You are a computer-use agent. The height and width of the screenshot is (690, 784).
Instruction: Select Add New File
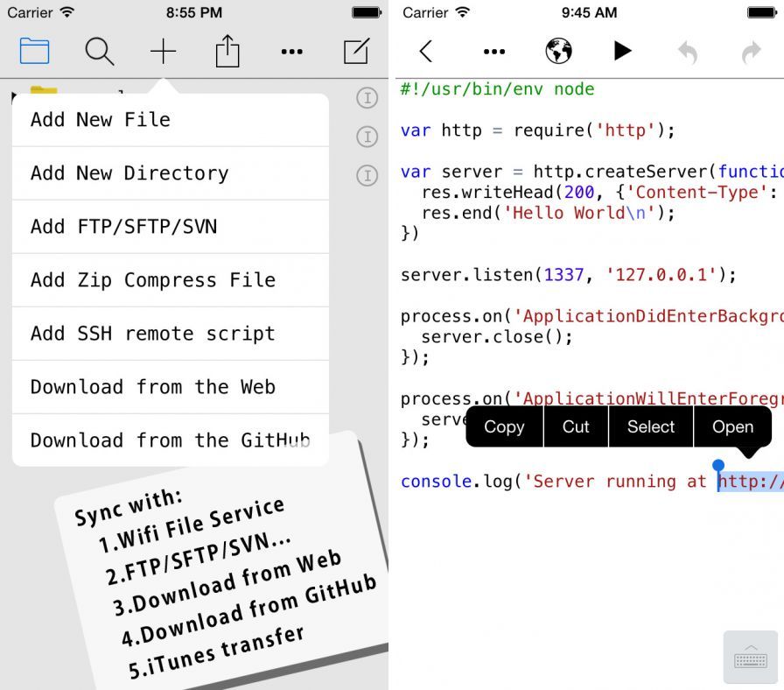tap(171, 120)
